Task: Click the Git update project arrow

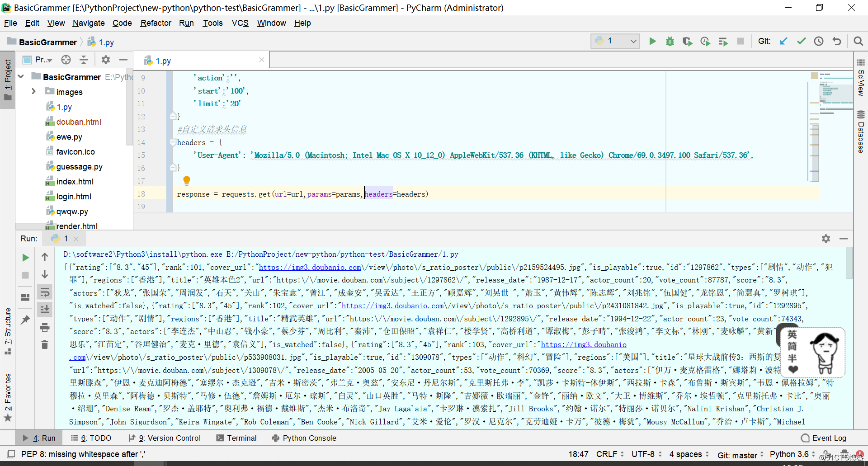Action: click(x=783, y=42)
